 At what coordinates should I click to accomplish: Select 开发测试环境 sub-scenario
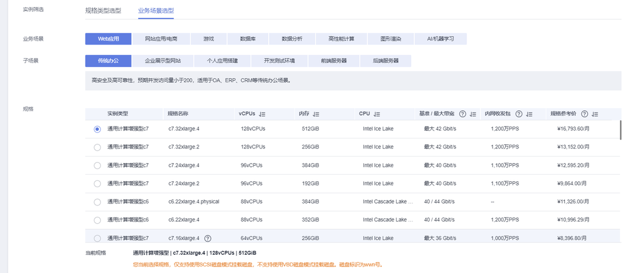(279, 61)
